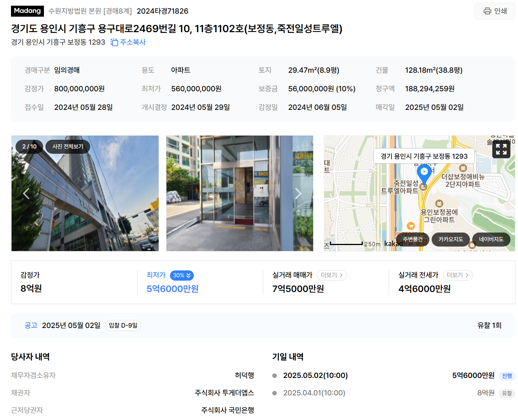The height and width of the screenshot is (420, 518).
Task: Click the 4억6000만원 jeonse price
Action: pos(424,289)
